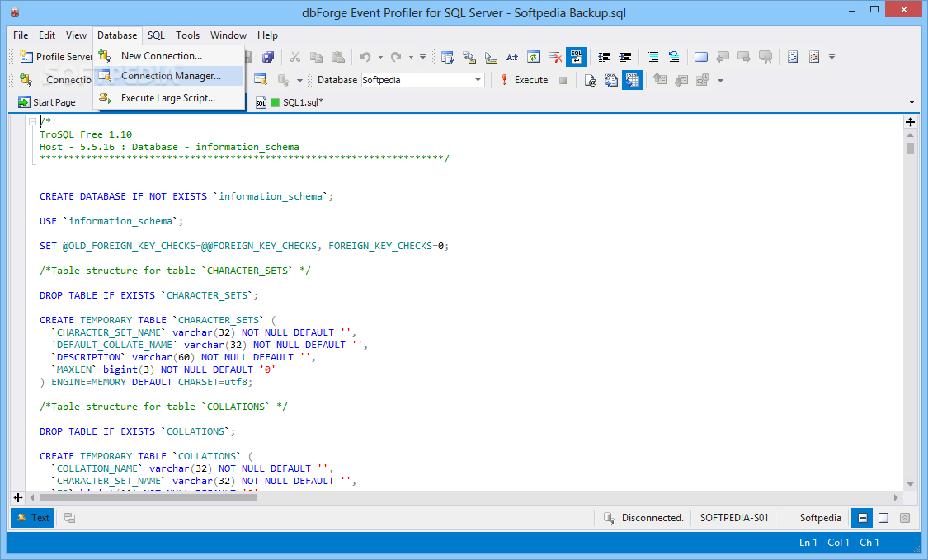The image size is (928, 560).
Task: Toggle the highlighted results grid icon
Action: coord(633,80)
